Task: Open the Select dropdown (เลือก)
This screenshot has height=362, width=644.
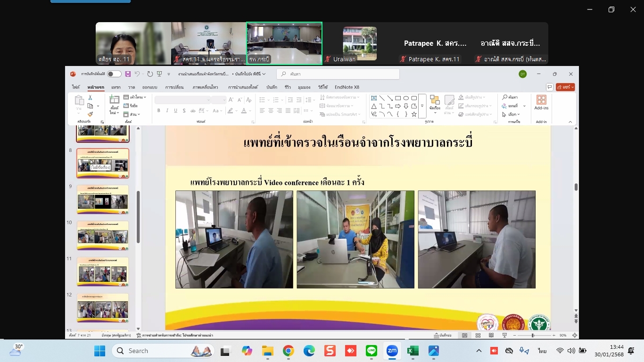Action: [x=511, y=114]
